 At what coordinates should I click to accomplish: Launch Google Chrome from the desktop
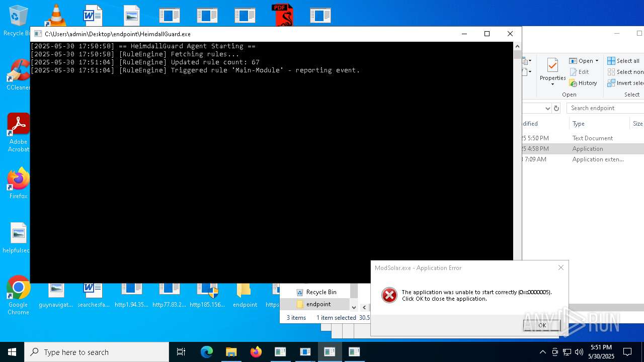(x=18, y=296)
